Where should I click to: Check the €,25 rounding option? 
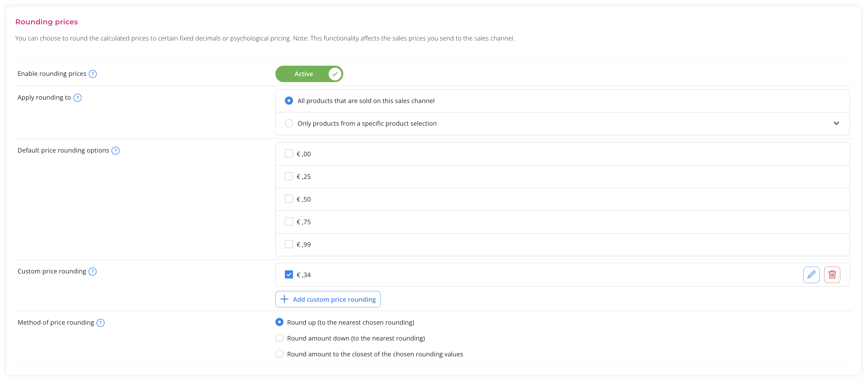(x=289, y=177)
